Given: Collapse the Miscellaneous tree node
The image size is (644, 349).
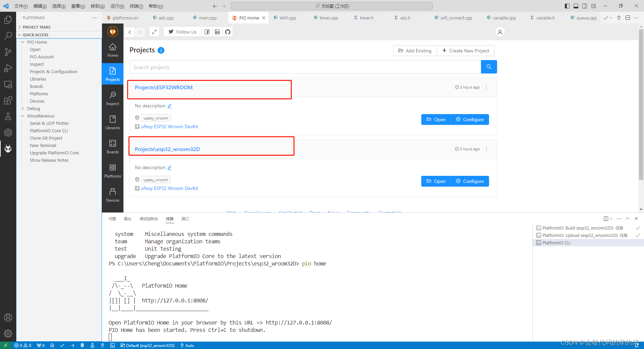Looking at the screenshot, I should (22, 116).
